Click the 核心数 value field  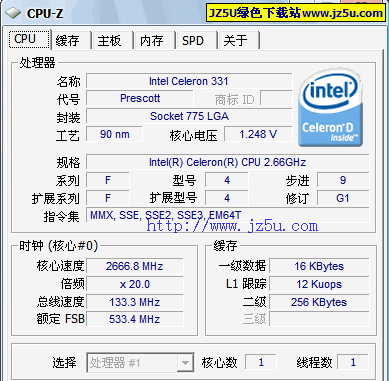pos(261,362)
